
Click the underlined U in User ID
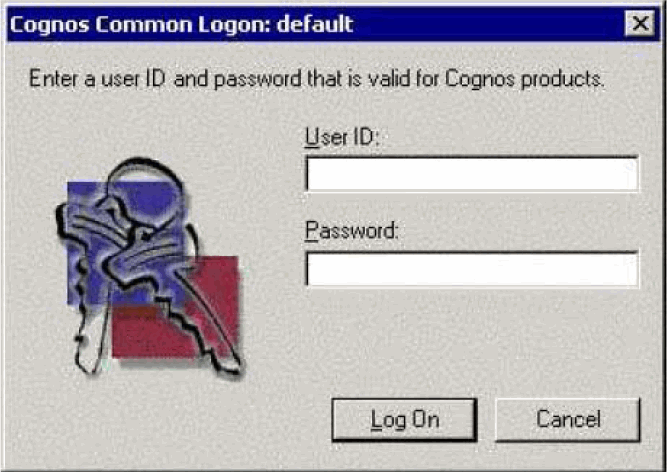312,138
